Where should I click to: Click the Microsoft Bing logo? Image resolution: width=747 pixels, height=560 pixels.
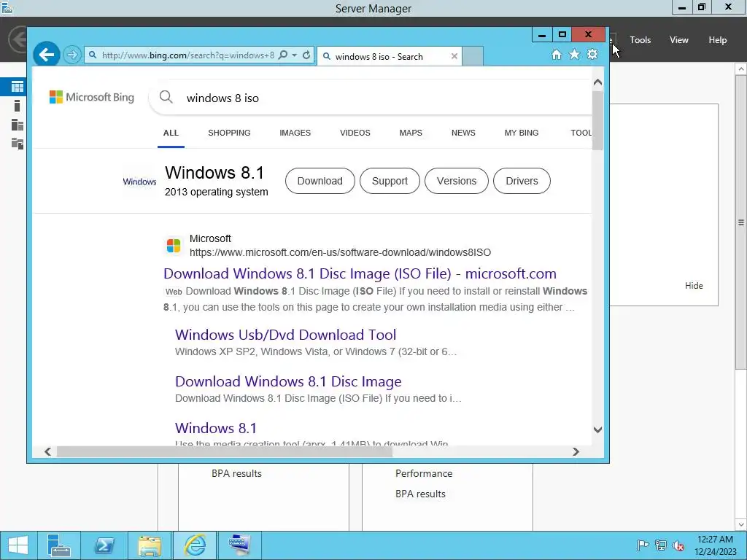coord(92,97)
